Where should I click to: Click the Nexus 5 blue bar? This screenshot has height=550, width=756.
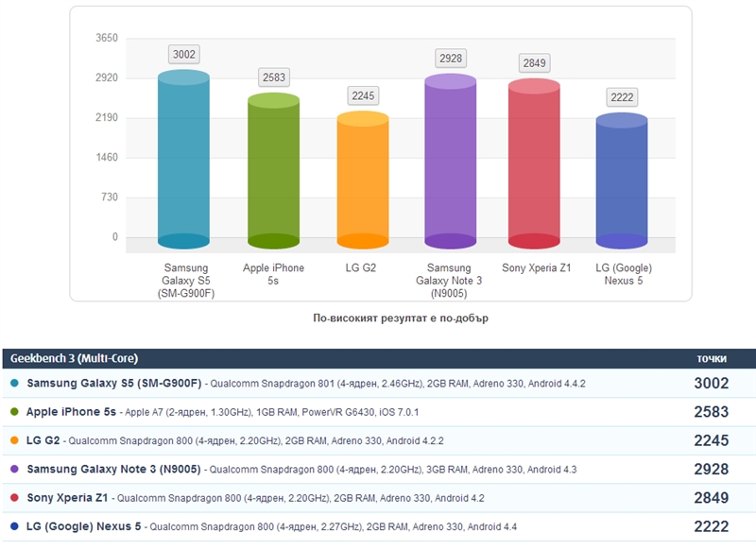pyautogui.click(x=622, y=180)
